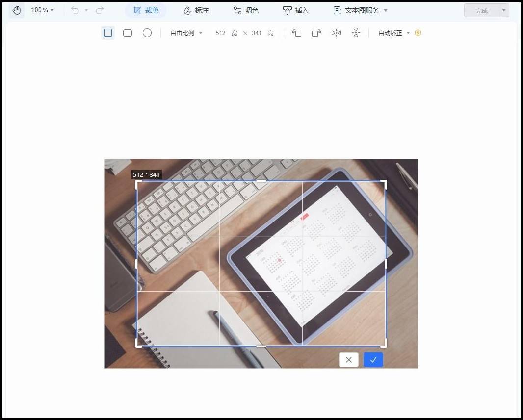Click the redo arrow icon
523x420 pixels.
coord(100,11)
